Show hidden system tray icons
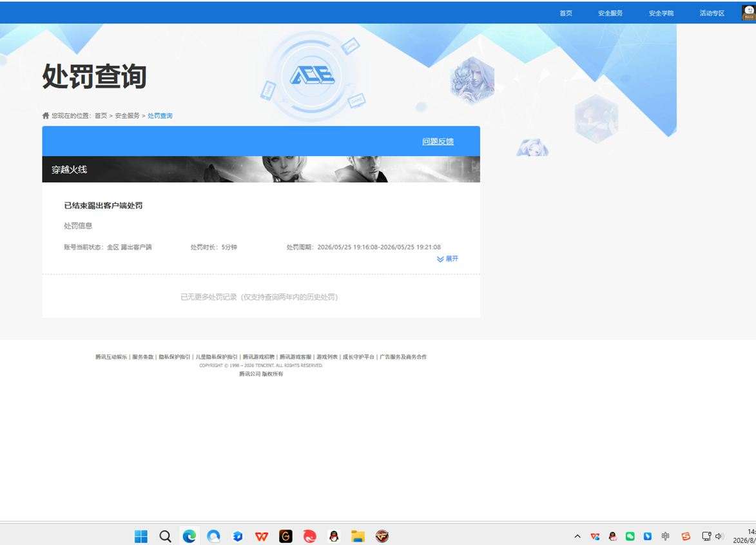The image size is (756, 545). coord(577,537)
